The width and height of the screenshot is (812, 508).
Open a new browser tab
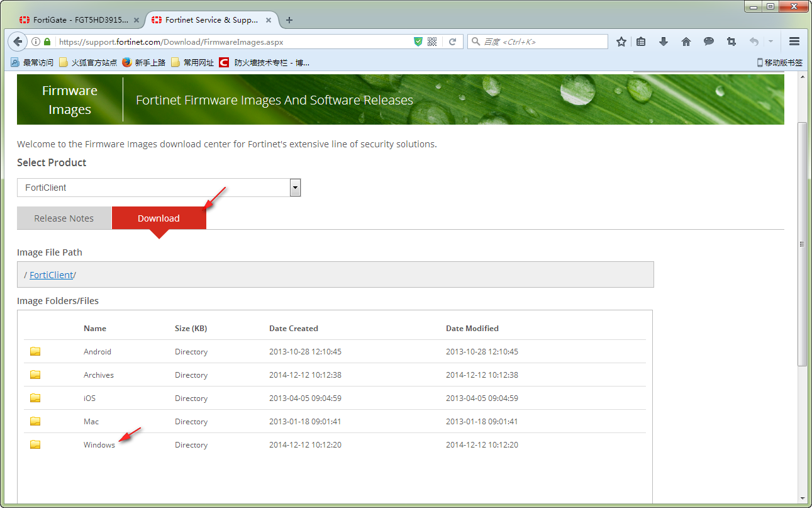[289, 20]
